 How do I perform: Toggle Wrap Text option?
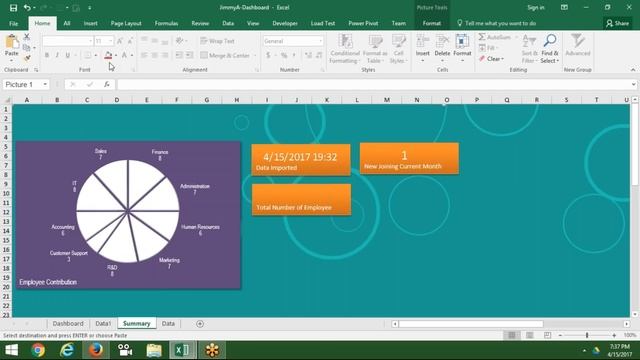pos(218,41)
